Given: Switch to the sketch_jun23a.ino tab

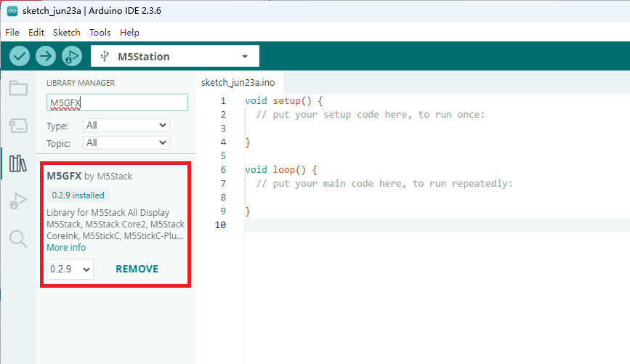Looking at the screenshot, I should click(x=238, y=83).
